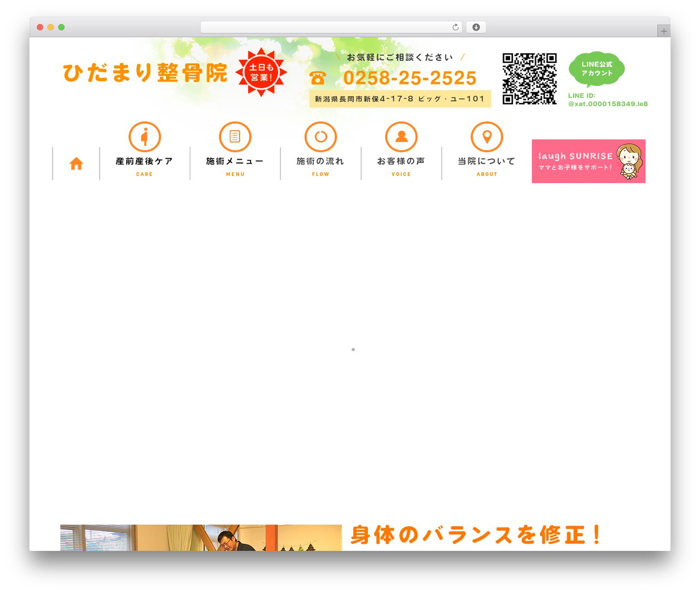Open 産前産後ケア menu item

pos(144,161)
